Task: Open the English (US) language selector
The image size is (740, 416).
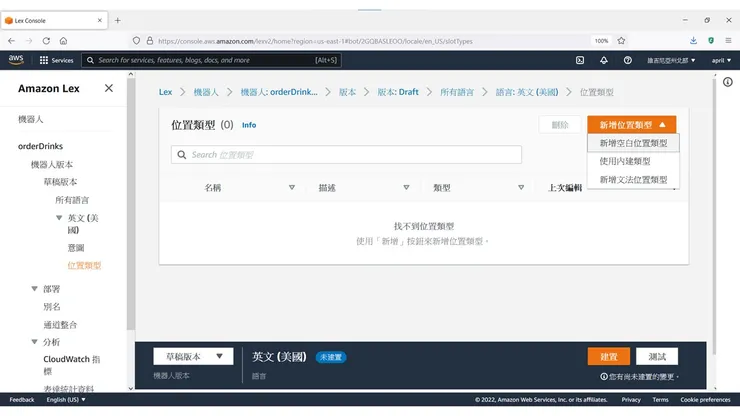Action: 66,399
